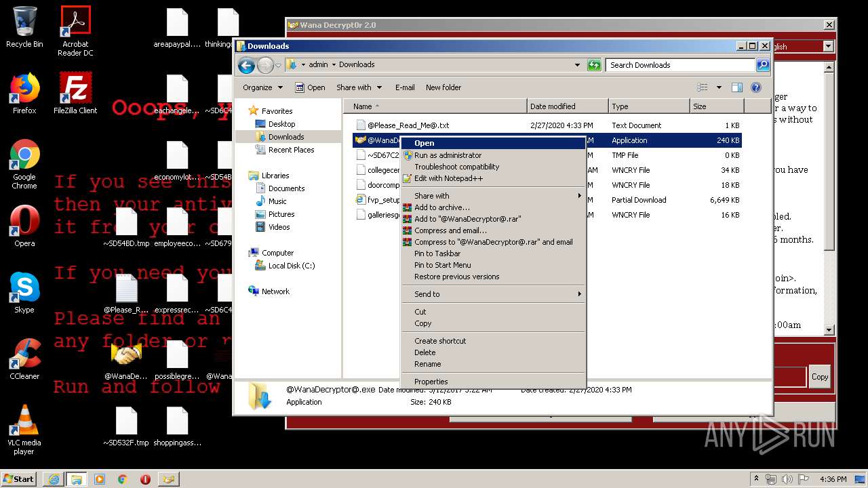This screenshot has height=488, width=868.
Task: Choose Rename in the context menu
Action: (x=493, y=364)
